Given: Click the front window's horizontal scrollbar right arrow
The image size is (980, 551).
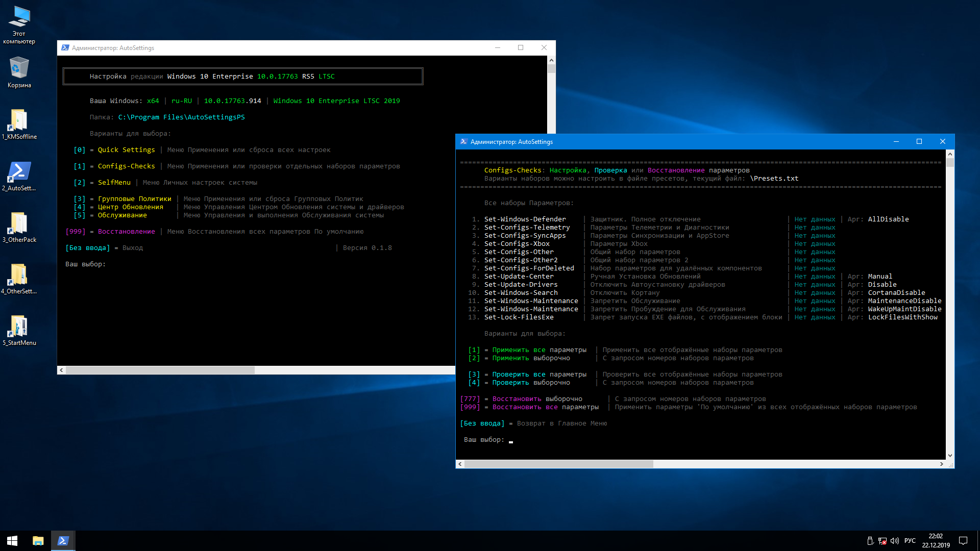Looking at the screenshot, I should [x=941, y=464].
